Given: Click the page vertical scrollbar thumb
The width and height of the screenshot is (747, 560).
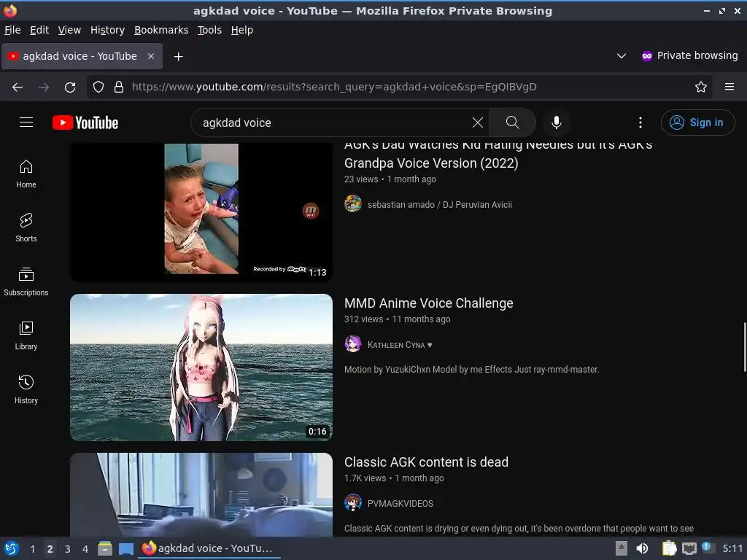Looking at the screenshot, I should 745,346.
